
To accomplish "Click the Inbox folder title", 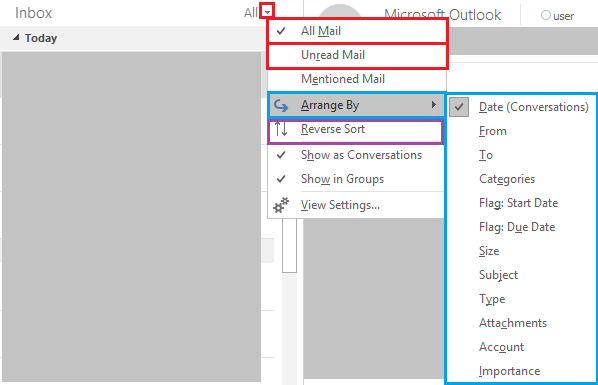I will (33, 13).
